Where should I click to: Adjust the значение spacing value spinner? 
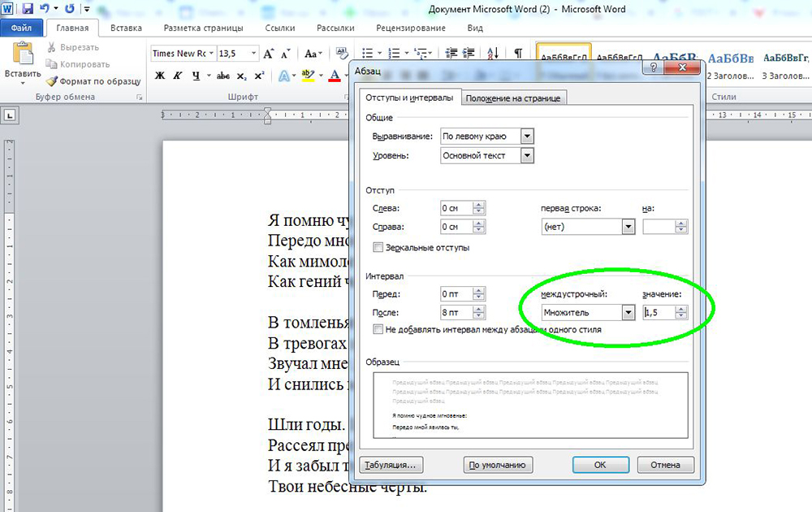point(681,313)
